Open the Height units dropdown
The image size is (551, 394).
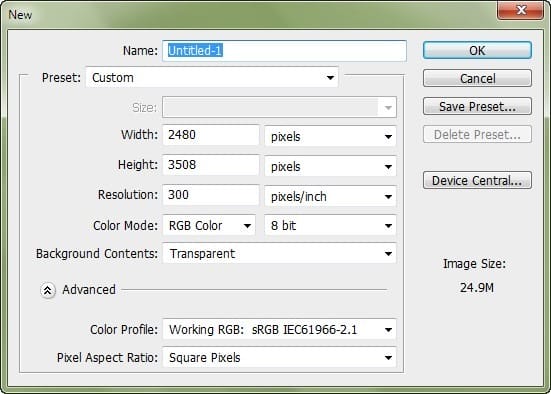point(330,166)
